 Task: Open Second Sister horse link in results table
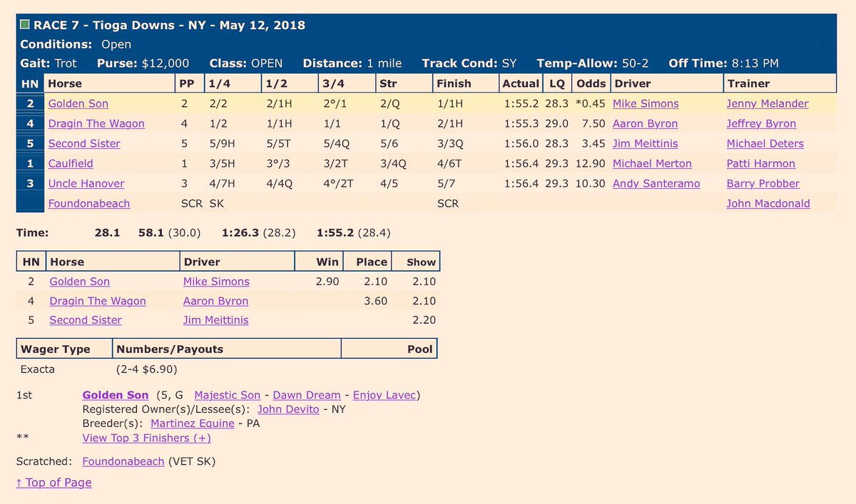pyautogui.click(x=84, y=143)
